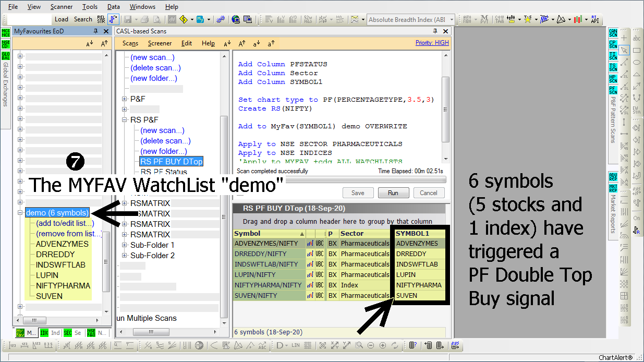Open the ADV REP report icon
This screenshot has height=362, width=644.
(613, 177)
